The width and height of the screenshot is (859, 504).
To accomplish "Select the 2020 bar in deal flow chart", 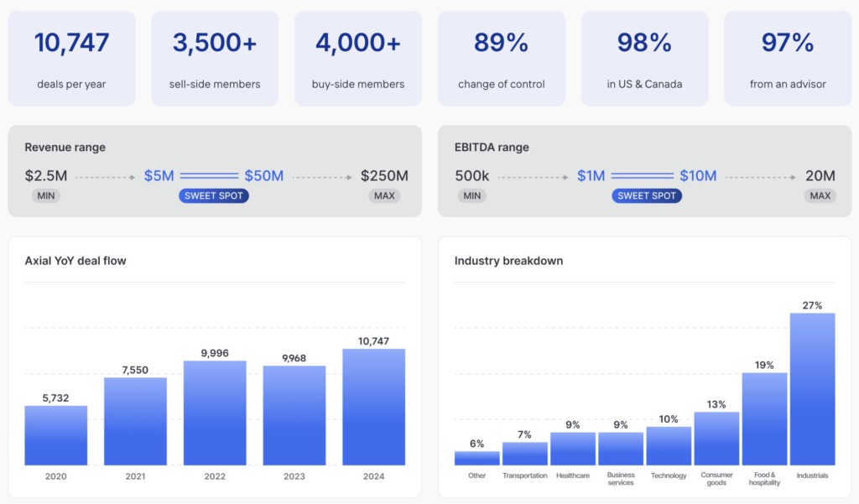I will [55, 435].
